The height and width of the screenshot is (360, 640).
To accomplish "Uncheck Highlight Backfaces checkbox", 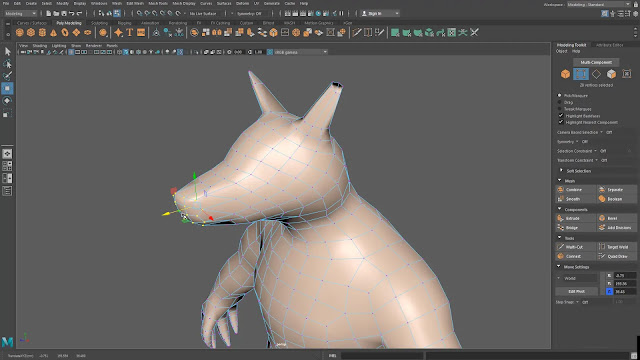I will point(561,116).
